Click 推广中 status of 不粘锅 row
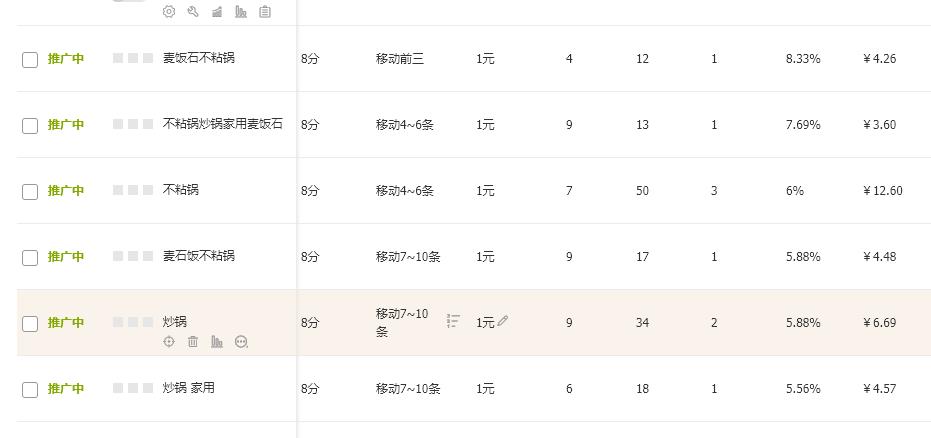The image size is (931, 438). (x=66, y=191)
